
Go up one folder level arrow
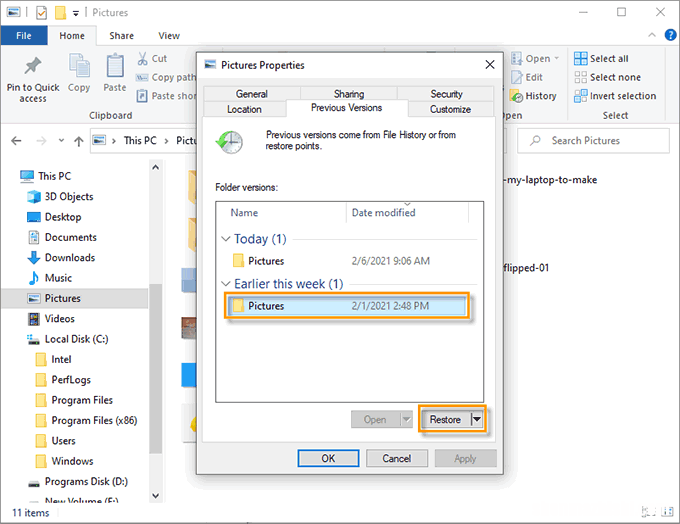[78, 141]
